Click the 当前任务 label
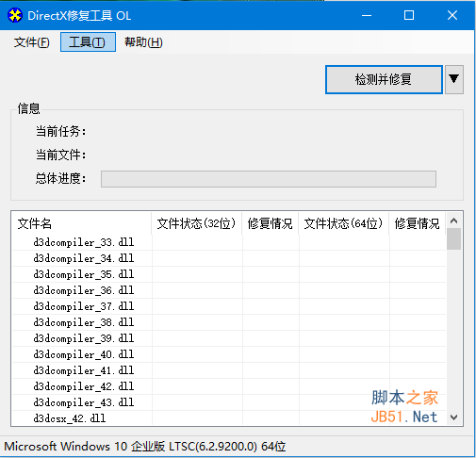 click(60, 131)
